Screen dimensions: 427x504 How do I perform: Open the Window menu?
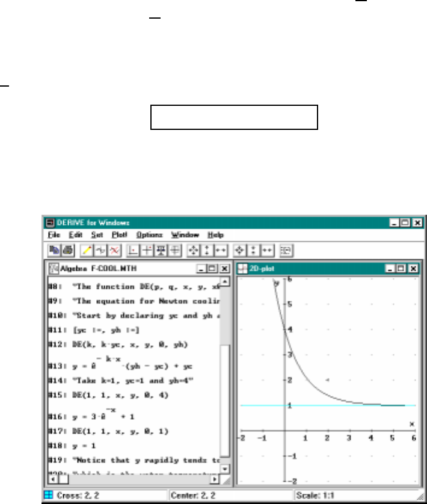click(185, 235)
